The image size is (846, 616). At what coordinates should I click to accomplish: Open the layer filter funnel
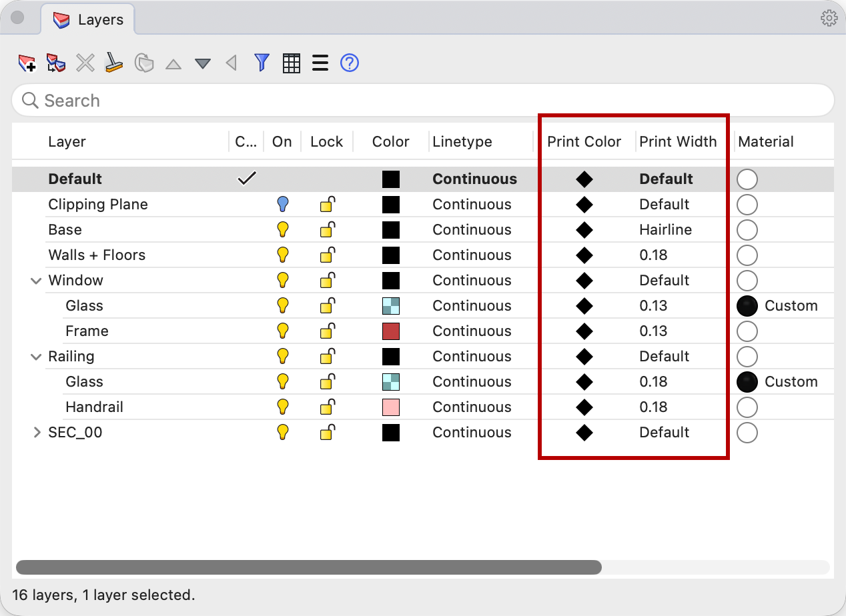click(262, 63)
